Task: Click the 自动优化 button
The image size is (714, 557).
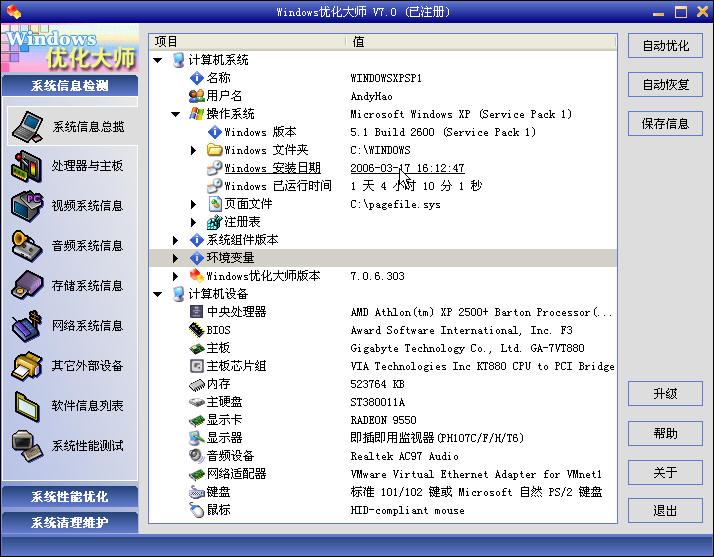Action: tap(665, 46)
